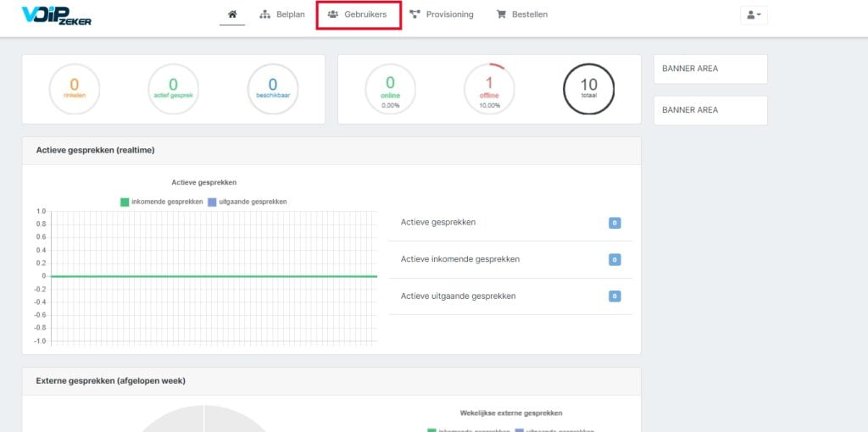The height and width of the screenshot is (432, 868).
Task: Select the 'Actieve inkomende gesprekken' row text
Action: pyautogui.click(x=460, y=259)
